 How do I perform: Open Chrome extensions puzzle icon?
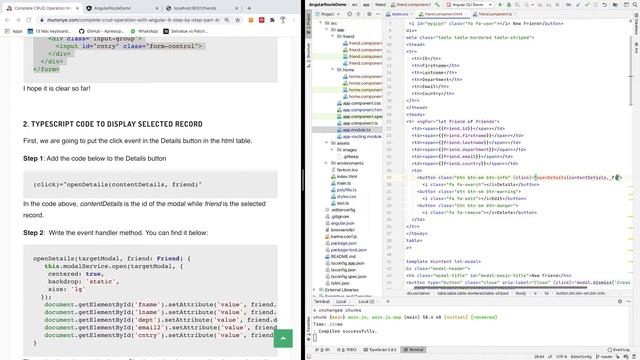click(272, 20)
